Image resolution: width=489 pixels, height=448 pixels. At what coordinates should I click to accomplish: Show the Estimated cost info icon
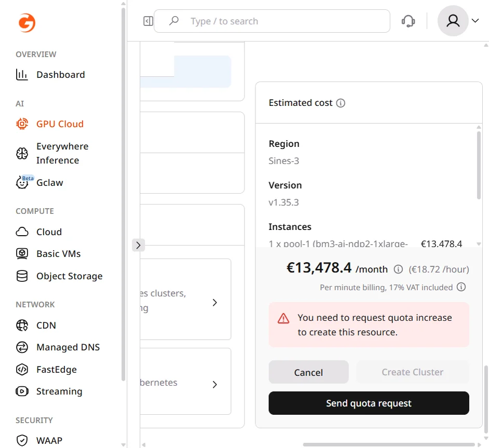[x=341, y=103]
